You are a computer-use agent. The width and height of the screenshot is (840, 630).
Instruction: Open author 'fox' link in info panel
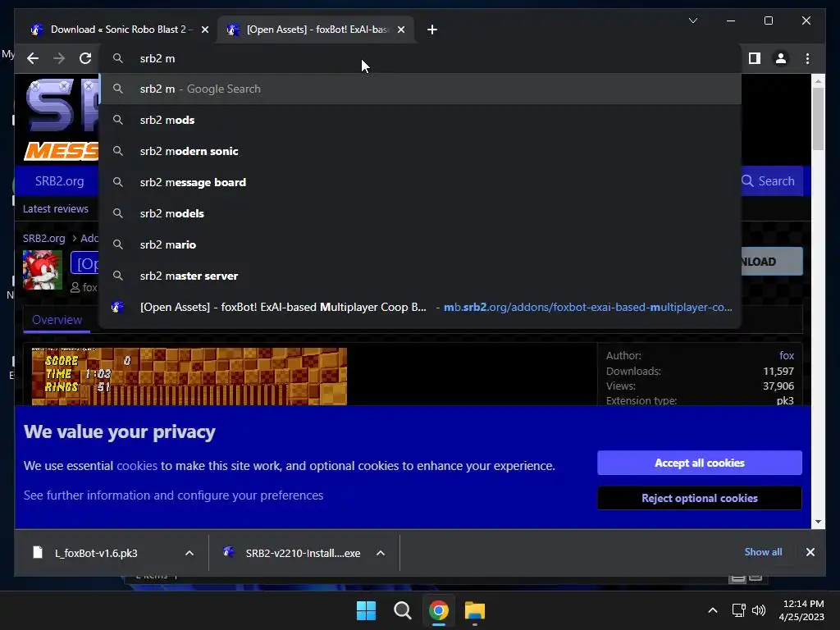[787, 356]
